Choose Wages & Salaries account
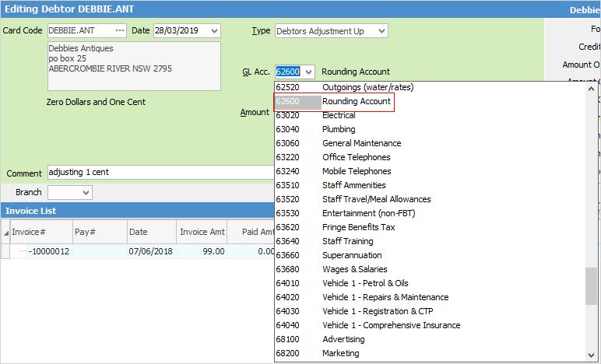Image resolution: width=601 pixels, height=364 pixels. 354,269
